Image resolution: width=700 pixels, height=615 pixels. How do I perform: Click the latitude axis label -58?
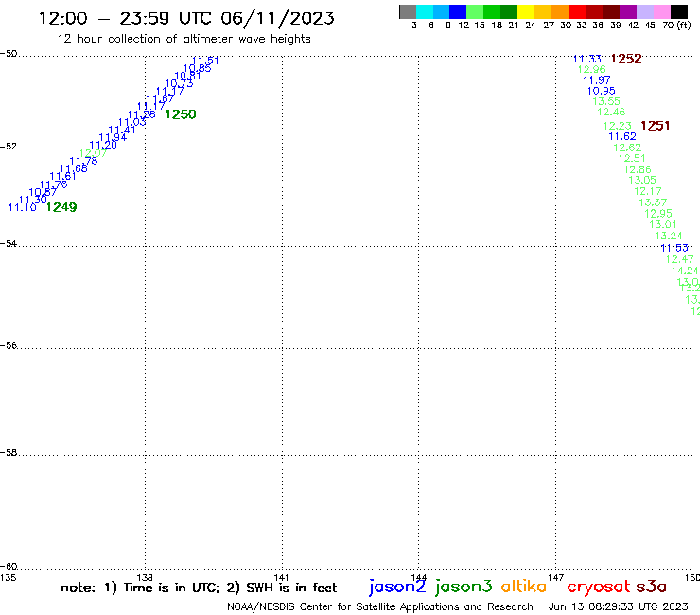pyautogui.click(x=9, y=453)
